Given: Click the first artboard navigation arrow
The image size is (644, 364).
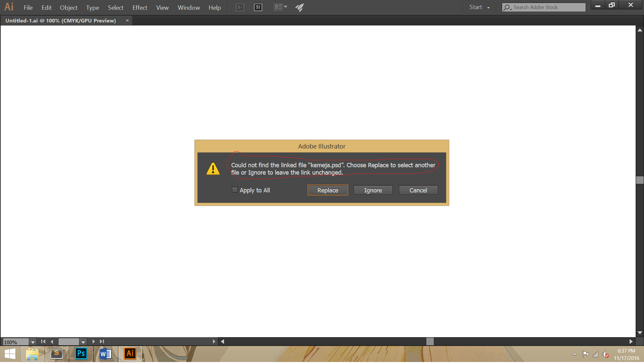Looking at the screenshot, I should click(43, 342).
